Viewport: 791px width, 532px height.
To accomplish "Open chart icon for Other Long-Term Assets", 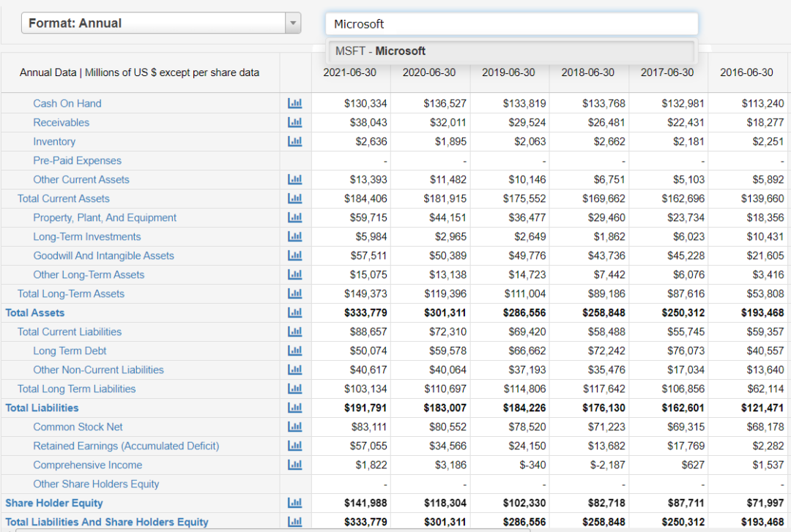I will point(294,275).
